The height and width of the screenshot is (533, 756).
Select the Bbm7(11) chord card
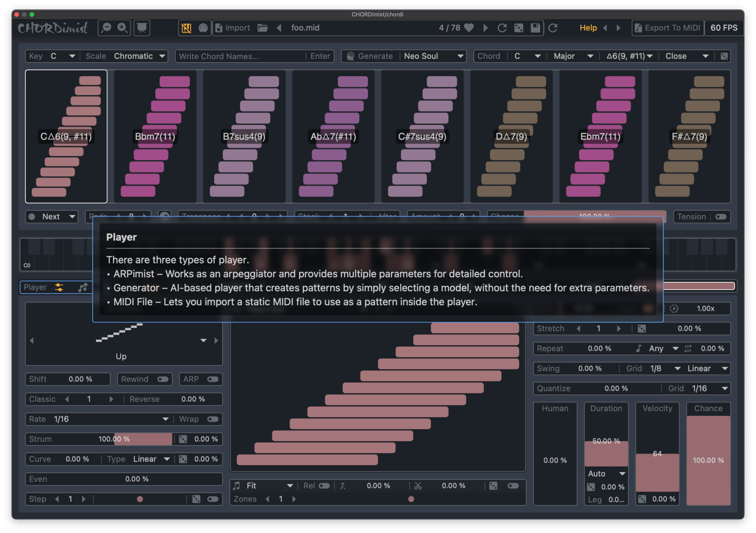(x=155, y=136)
